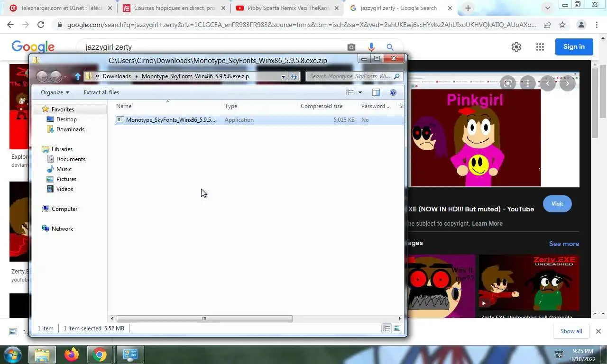The width and height of the screenshot is (607, 364).
Task: Open Firefox from the taskbar
Action: [72, 355]
